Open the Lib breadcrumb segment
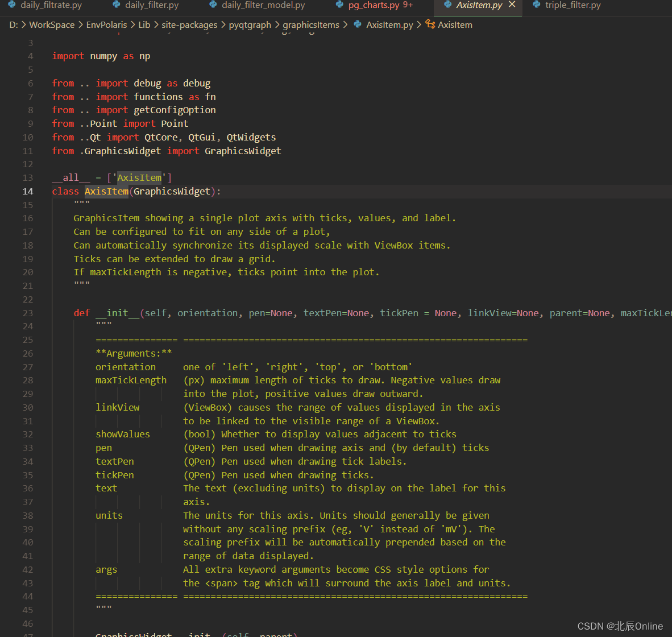The height and width of the screenshot is (637, 672). [144, 25]
